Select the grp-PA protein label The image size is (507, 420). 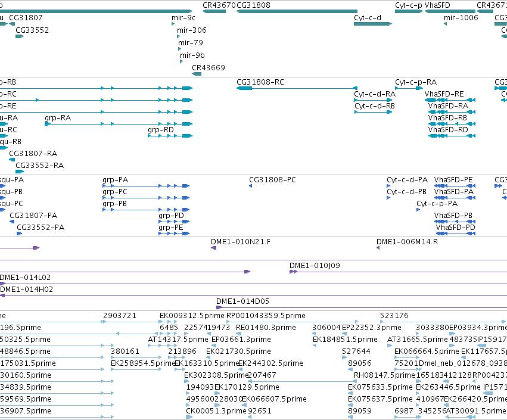[x=116, y=180]
